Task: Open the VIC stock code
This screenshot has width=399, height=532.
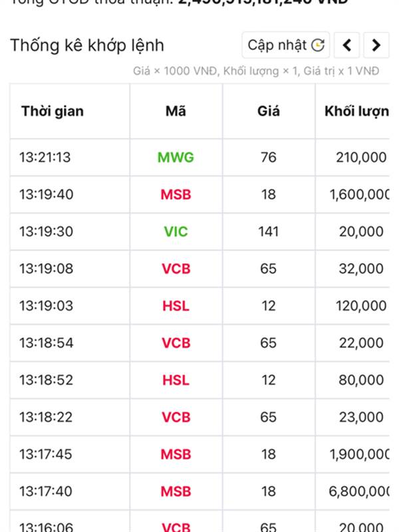Action: click(x=176, y=231)
